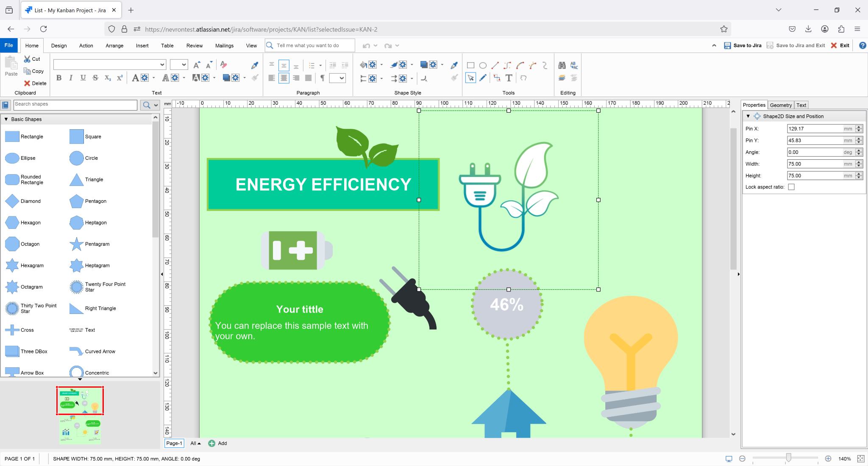This screenshot has height=466, width=868.
Task: Select the Rectangle drawing tool
Action: 470,65
